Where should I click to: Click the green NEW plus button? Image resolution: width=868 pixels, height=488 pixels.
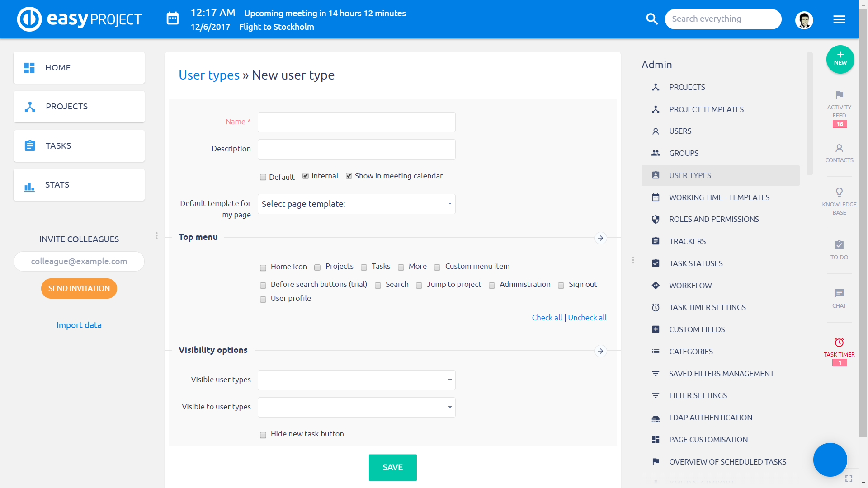[x=840, y=59]
